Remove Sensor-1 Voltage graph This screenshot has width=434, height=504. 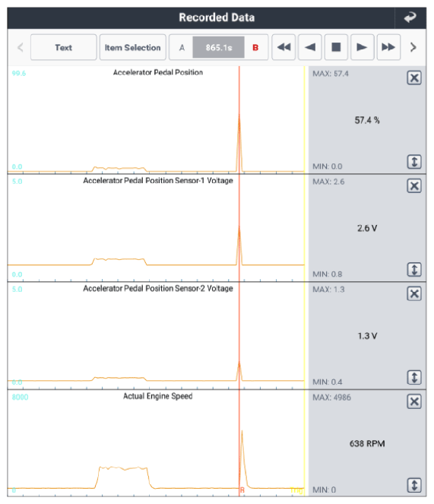(414, 185)
